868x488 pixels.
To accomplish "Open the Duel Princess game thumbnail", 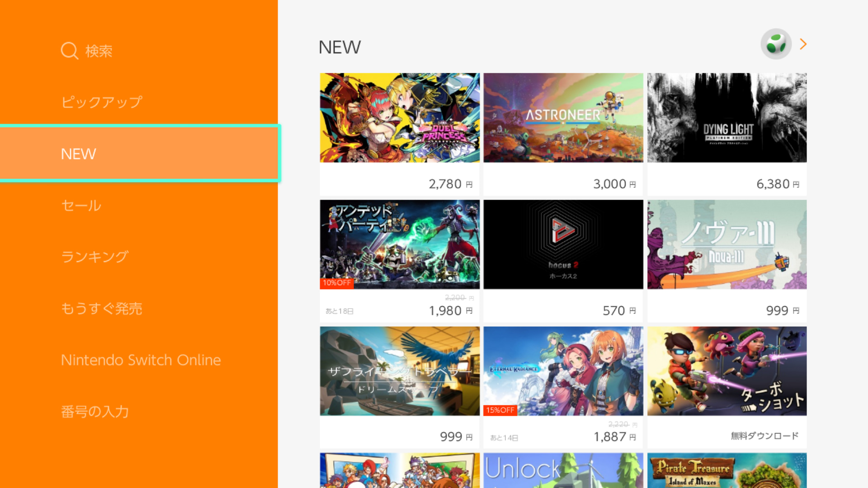I will [400, 117].
